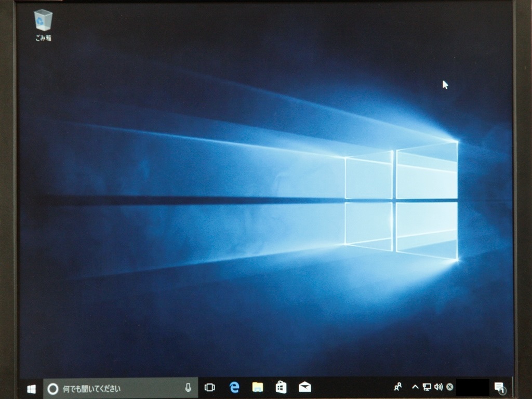Open the Action Center notifications
The height and width of the screenshot is (399, 532).
pyautogui.click(x=500, y=388)
